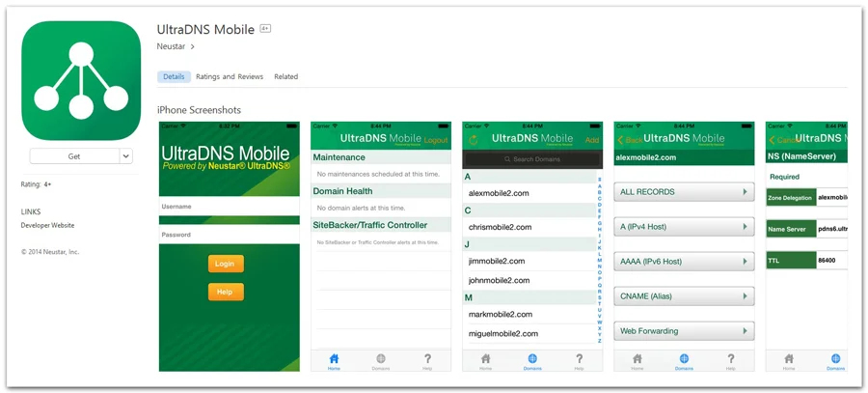Click Logout in second screenshot
This screenshot has height=393, width=868.
coord(436,140)
